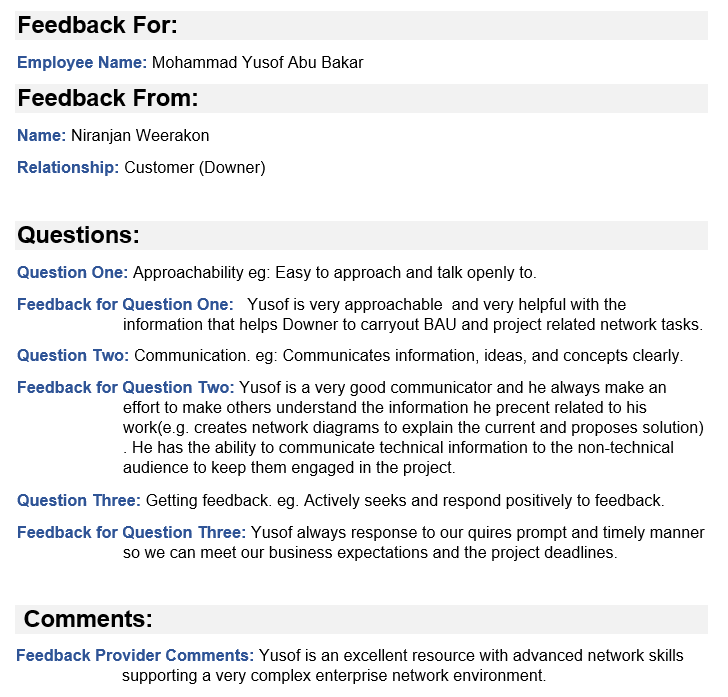Click the 'Feedback for Question One:' label
This screenshot has width=728, height=697.
[125, 305]
